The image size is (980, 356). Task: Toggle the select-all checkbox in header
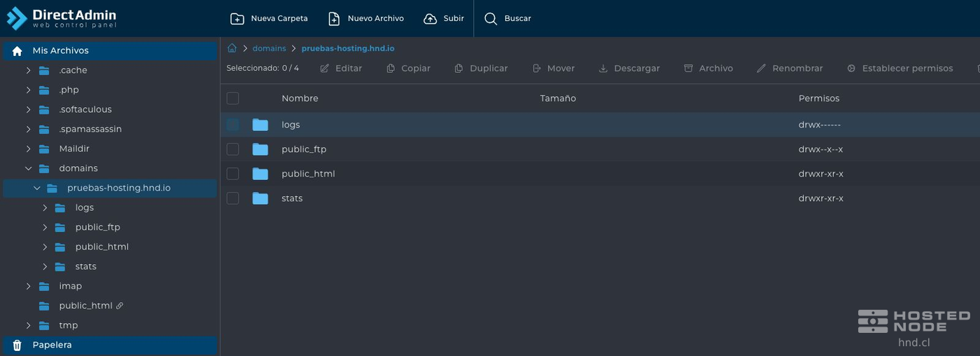(233, 98)
